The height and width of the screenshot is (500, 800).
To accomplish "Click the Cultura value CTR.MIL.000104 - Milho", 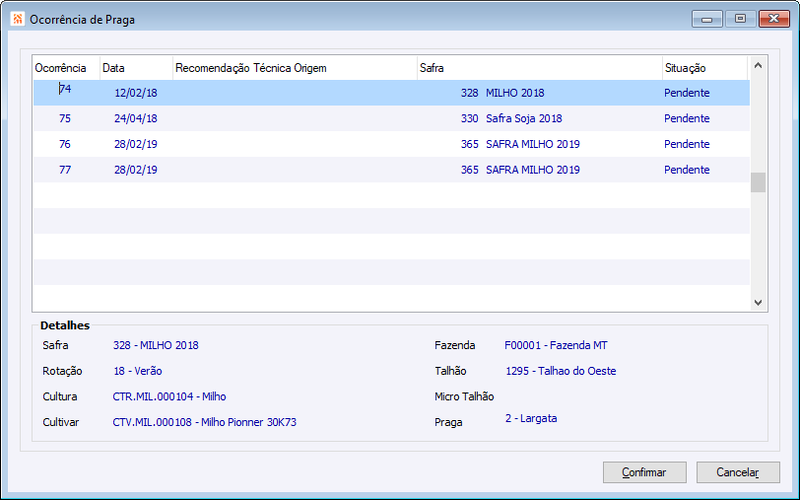I will [x=169, y=396].
